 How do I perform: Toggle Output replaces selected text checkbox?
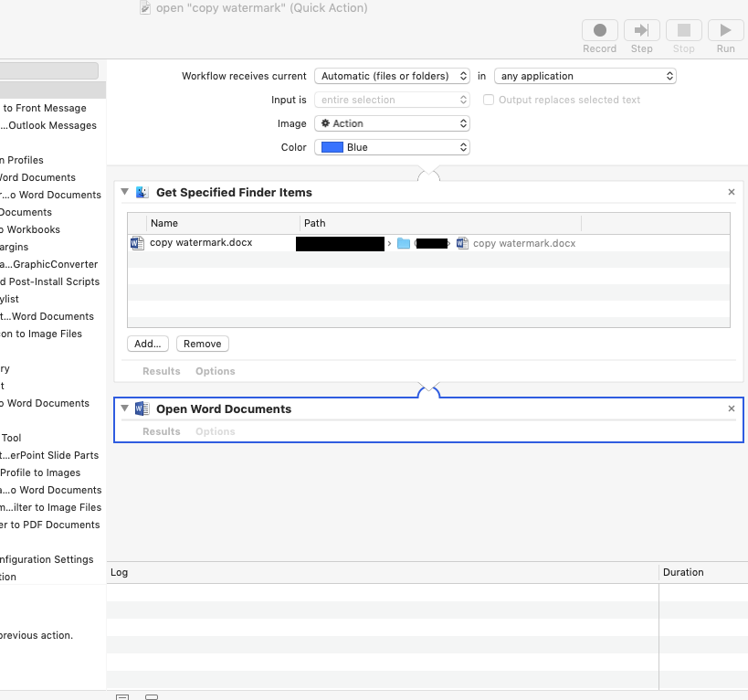click(x=489, y=101)
